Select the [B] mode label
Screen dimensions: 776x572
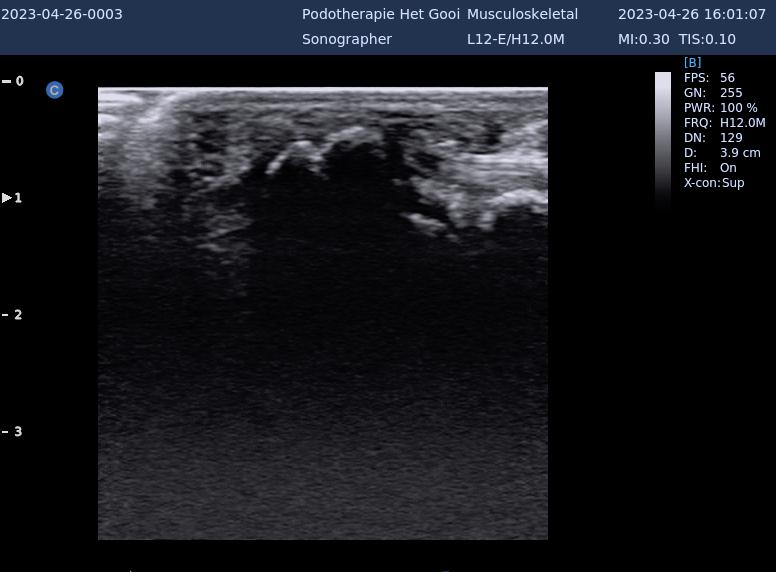(692, 63)
